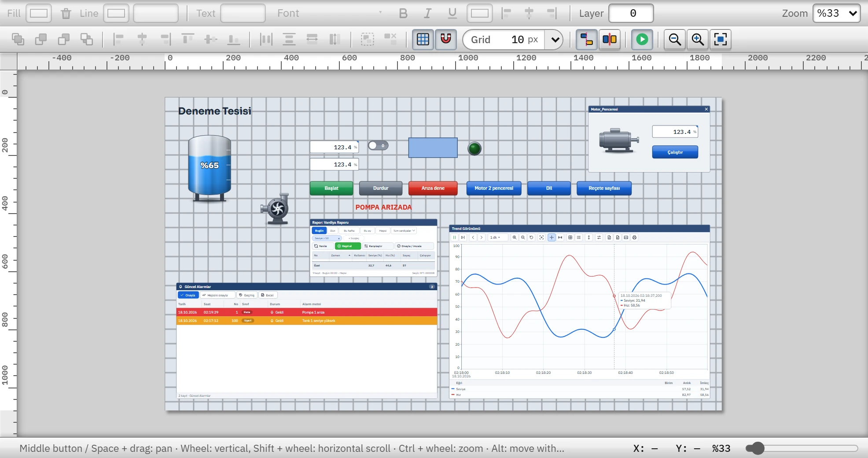
Task: Select the red Pompa 1 arıza alarm row
Action: click(x=307, y=312)
